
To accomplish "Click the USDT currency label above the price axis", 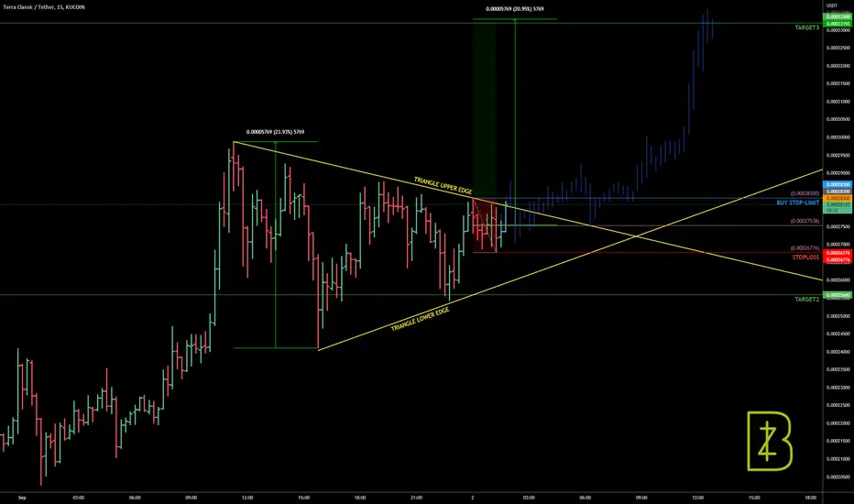I will 832,5.
